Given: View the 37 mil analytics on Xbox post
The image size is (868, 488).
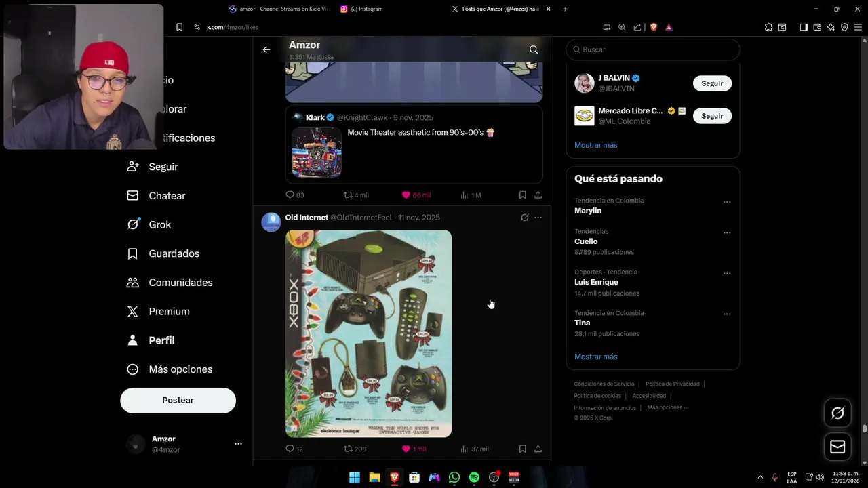Looking at the screenshot, I should coord(475,449).
